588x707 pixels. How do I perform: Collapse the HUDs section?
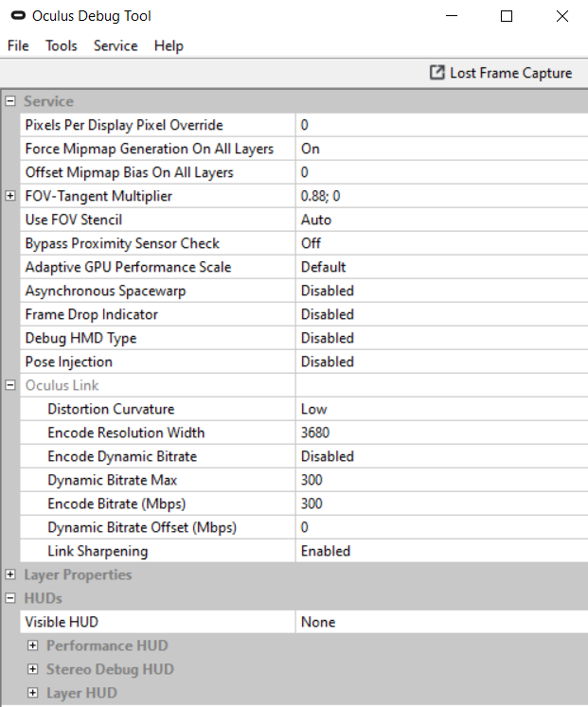click(9, 598)
